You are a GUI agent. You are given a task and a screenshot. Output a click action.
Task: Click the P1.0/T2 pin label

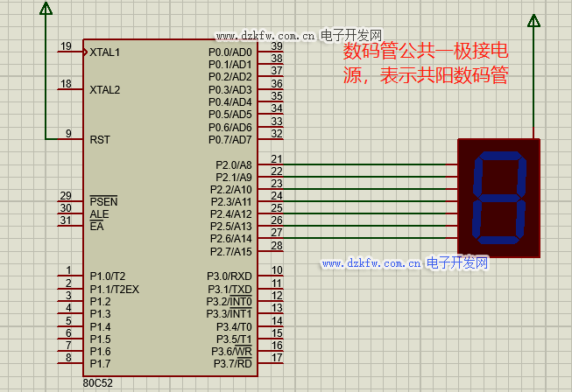coord(108,276)
